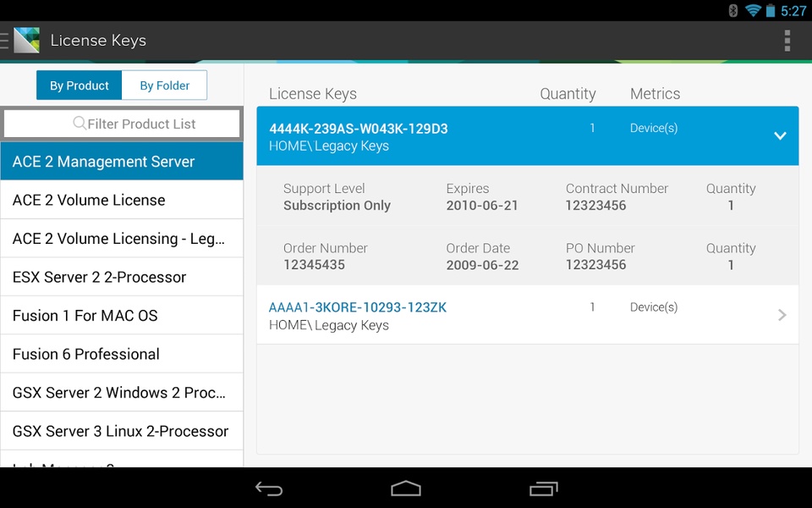Tap the VMware app logo icon
This screenshot has width=812, height=508.
tap(27, 41)
